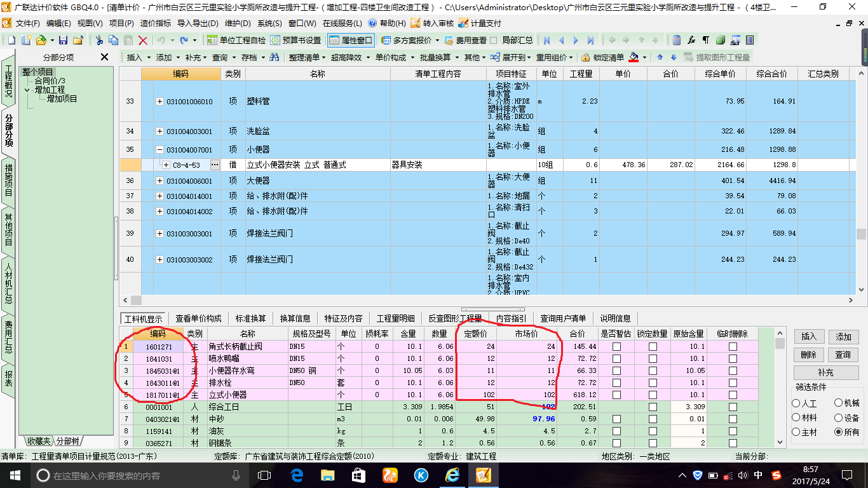The image size is (868, 488).
Task: Toggle the 属性窗口 property window button
Action: 351,40
